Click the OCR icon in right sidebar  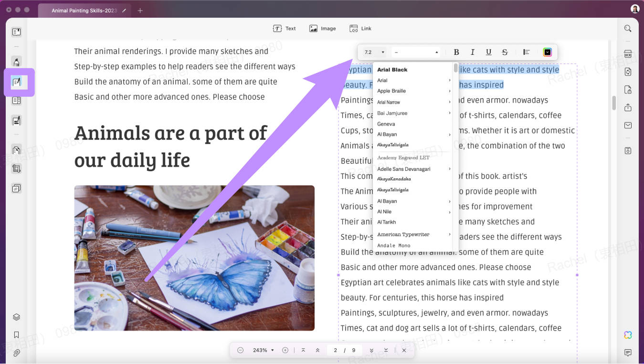pos(628,54)
